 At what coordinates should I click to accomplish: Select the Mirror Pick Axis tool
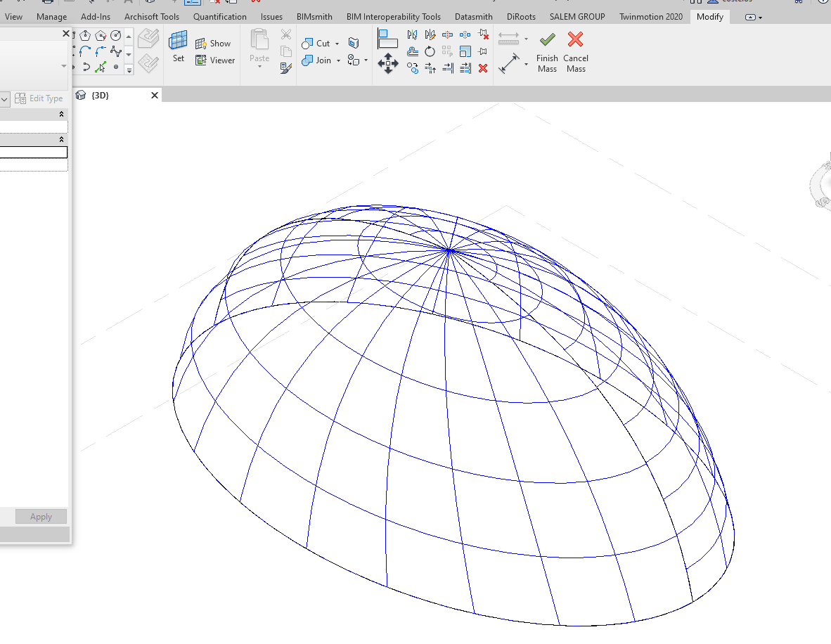[x=413, y=34]
